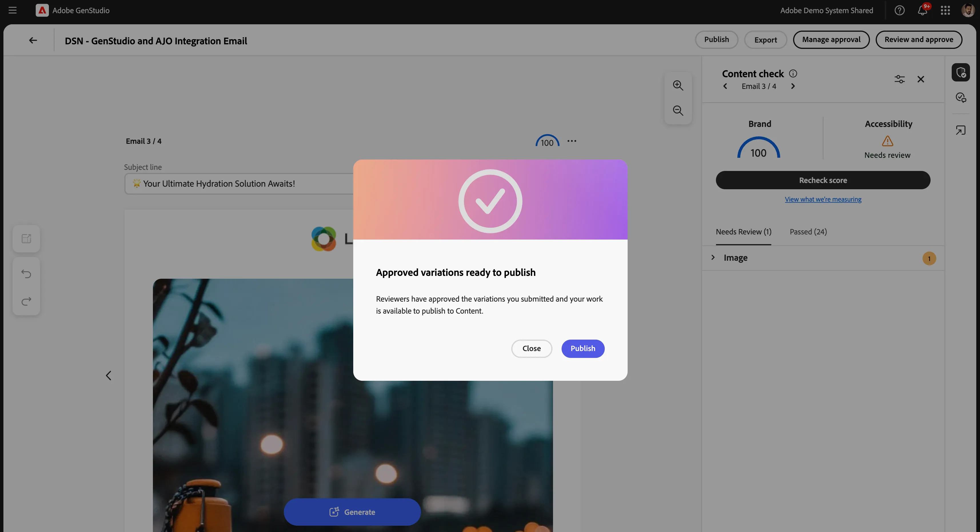Show the previous email variation on canvas
The width and height of the screenshot is (980, 532).
108,376
